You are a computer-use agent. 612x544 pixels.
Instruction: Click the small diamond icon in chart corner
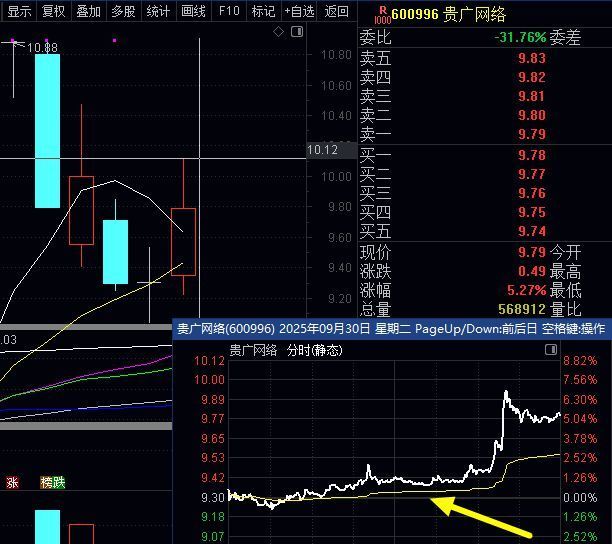(x=279, y=32)
